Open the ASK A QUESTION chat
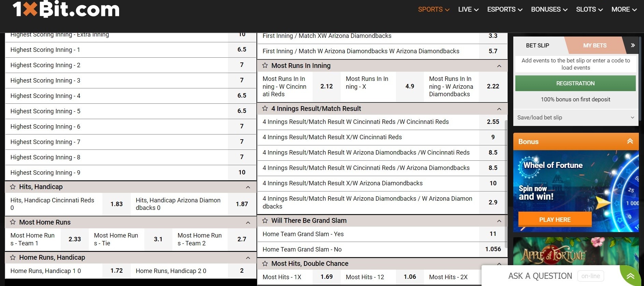The width and height of the screenshot is (644, 286). point(540,276)
